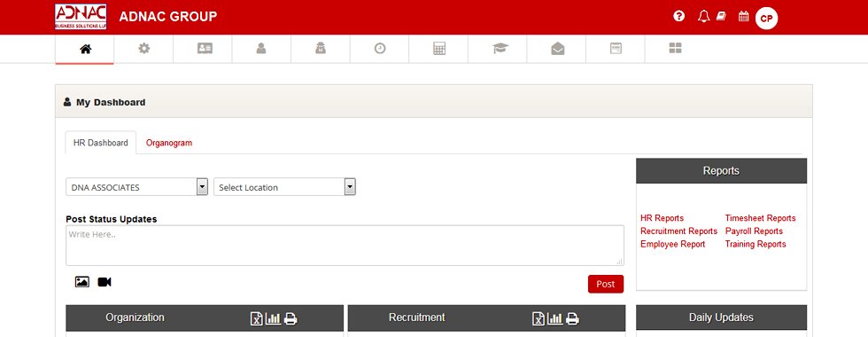Print the Organization panel
Screen dimensions: 868x337
291,318
